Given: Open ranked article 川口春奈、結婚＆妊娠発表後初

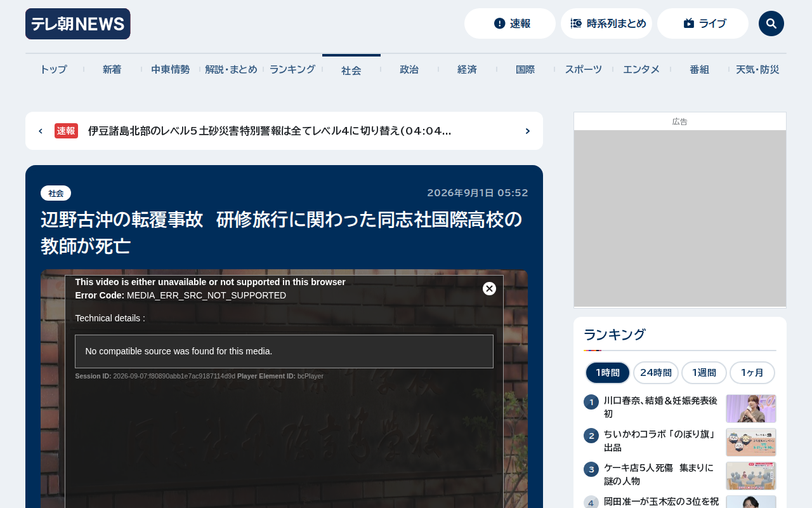Looking at the screenshot, I should click(661, 407).
